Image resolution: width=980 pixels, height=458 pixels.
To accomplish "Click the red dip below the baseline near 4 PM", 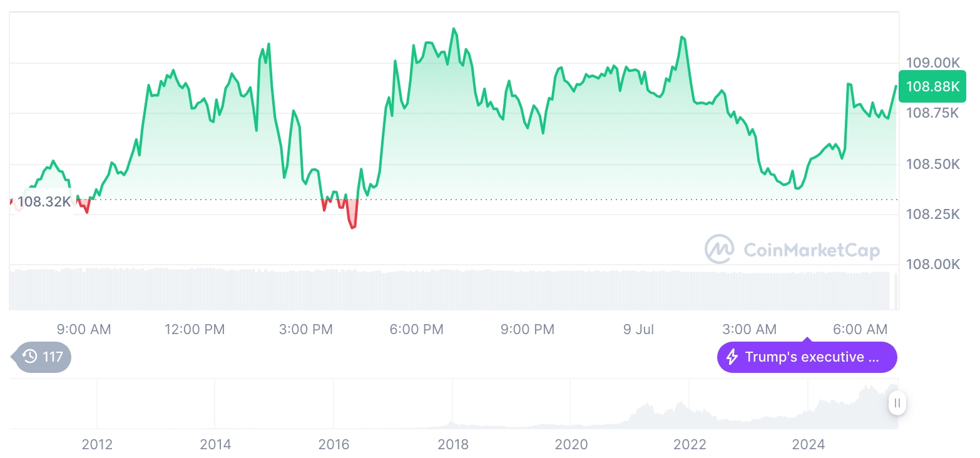I will (x=353, y=220).
